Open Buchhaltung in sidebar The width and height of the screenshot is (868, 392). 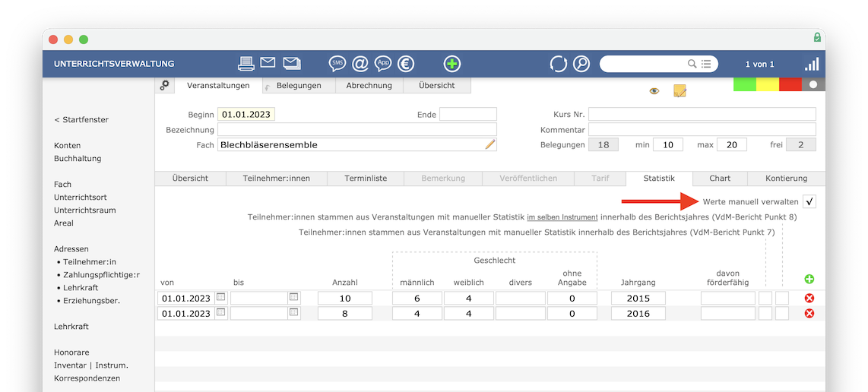coord(78,158)
